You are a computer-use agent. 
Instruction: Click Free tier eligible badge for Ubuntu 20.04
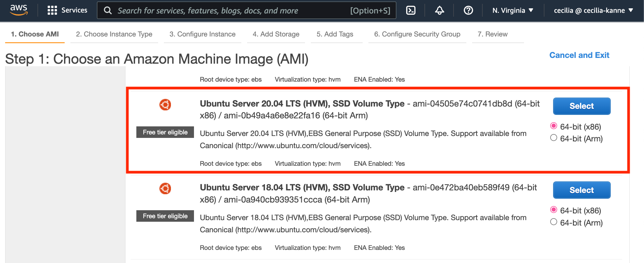pos(165,132)
